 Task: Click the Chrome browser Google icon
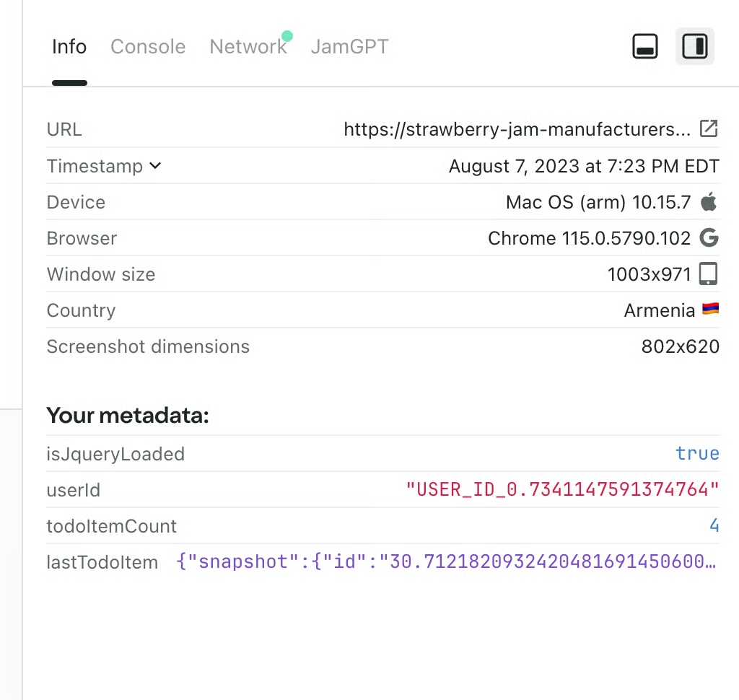click(x=709, y=238)
